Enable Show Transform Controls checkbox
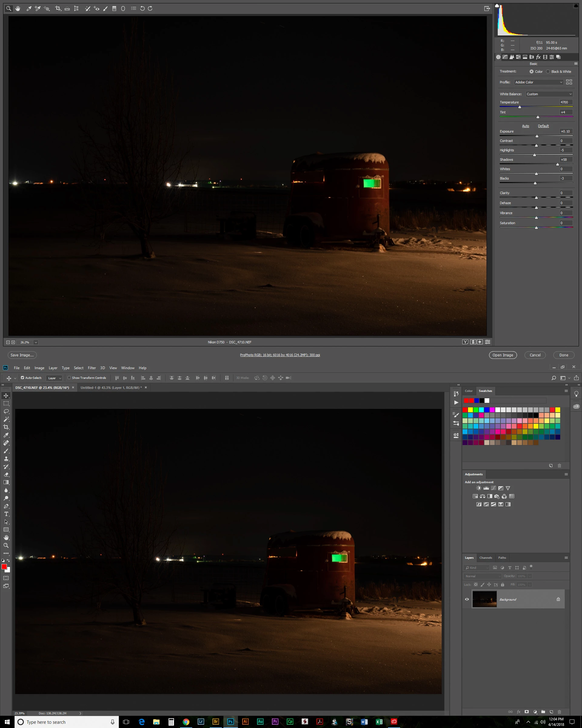Screen dimensions: 582x728 (x=69, y=378)
